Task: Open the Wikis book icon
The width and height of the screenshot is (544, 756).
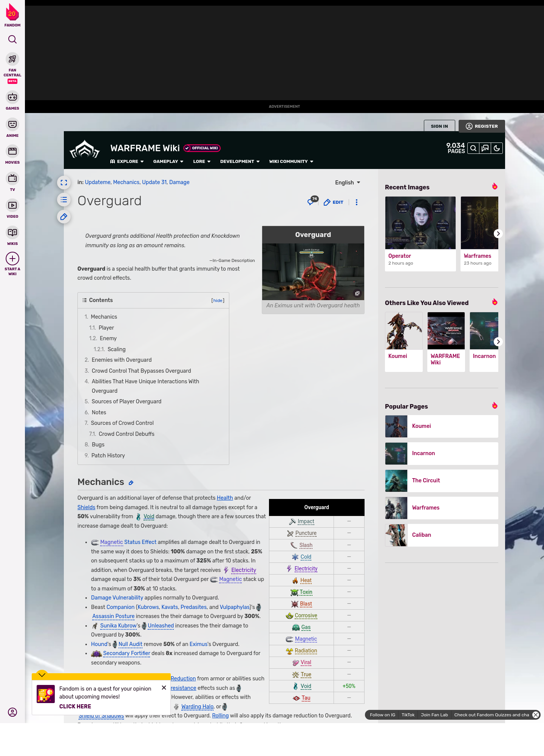Action: [x=12, y=232]
